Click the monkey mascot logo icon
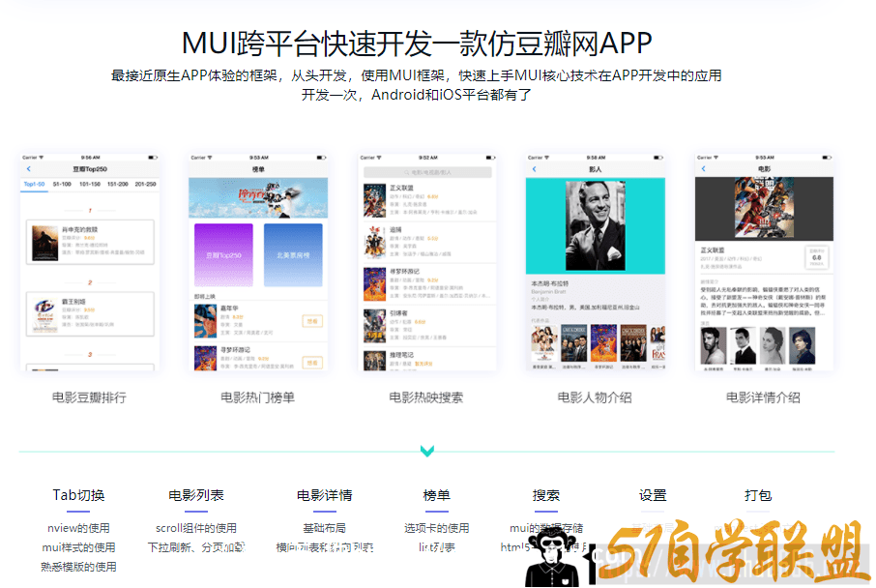The height and width of the screenshot is (588, 876). click(550, 556)
